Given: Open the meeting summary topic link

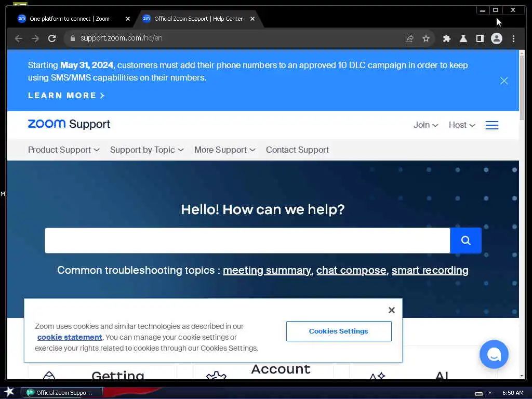Looking at the screenshot, I should point(267,270).
